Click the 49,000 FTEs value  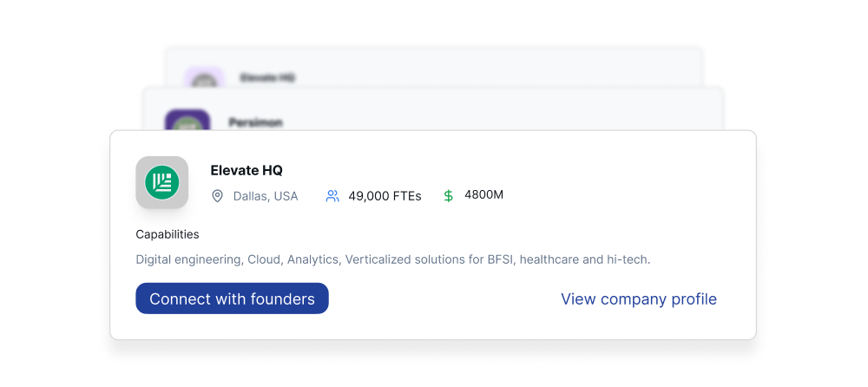click(x=385, y=196)
